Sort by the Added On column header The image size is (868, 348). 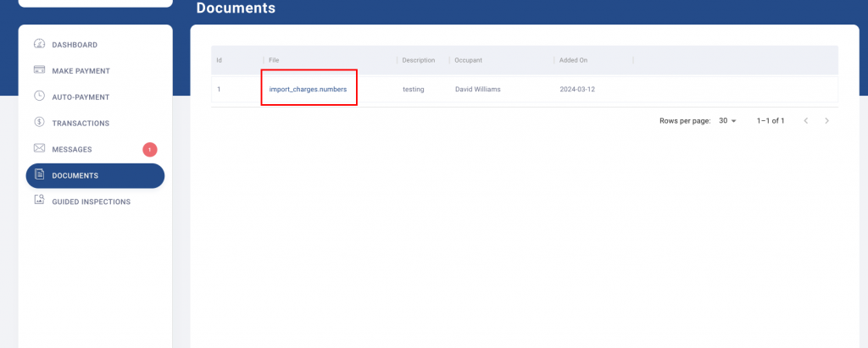573,60
